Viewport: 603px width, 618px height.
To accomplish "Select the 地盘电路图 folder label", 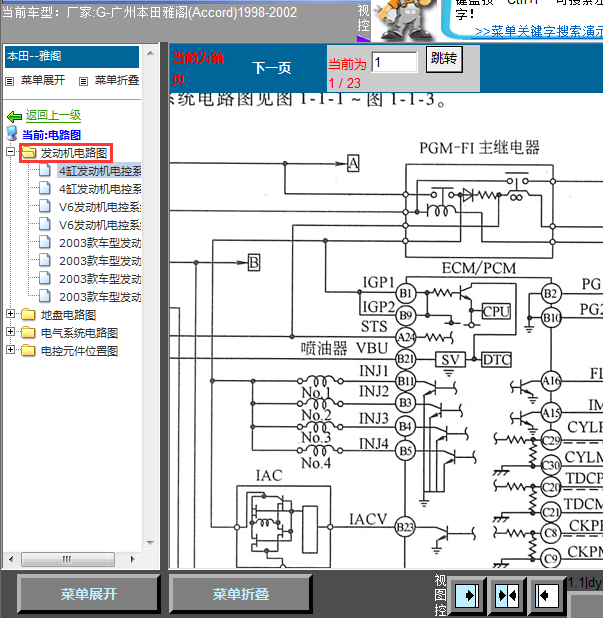I will pos(68,315).
